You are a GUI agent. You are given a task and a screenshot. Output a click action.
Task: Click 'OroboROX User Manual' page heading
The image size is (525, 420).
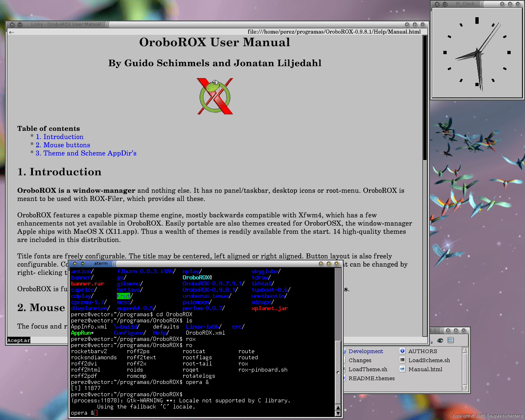(215, 42)
